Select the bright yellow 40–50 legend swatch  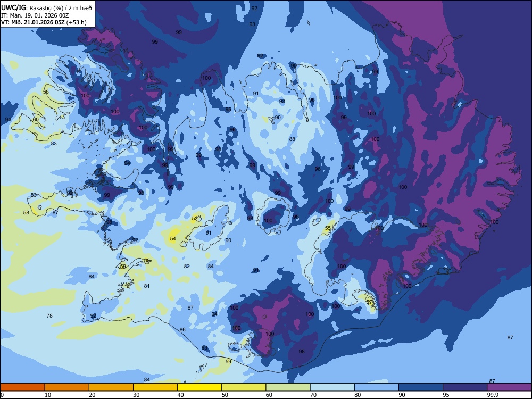click(x=199, y=387)
